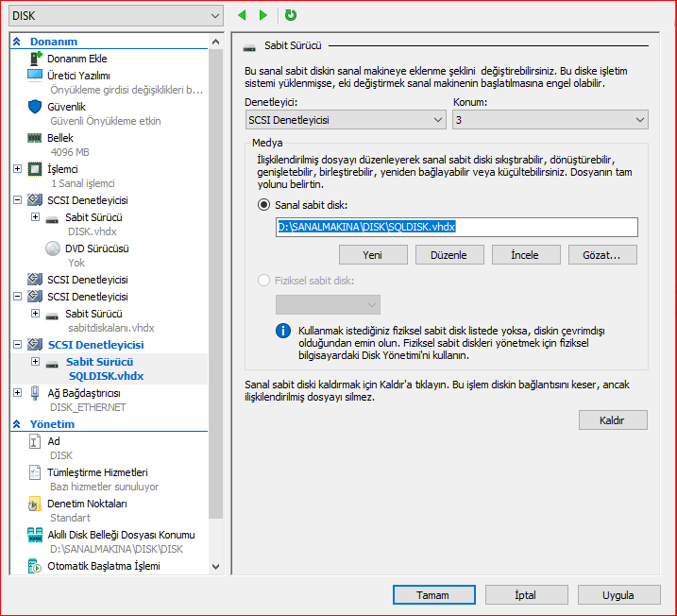Select the Ad name icon
Screen dimensions: 677x616
click(35, 441)
